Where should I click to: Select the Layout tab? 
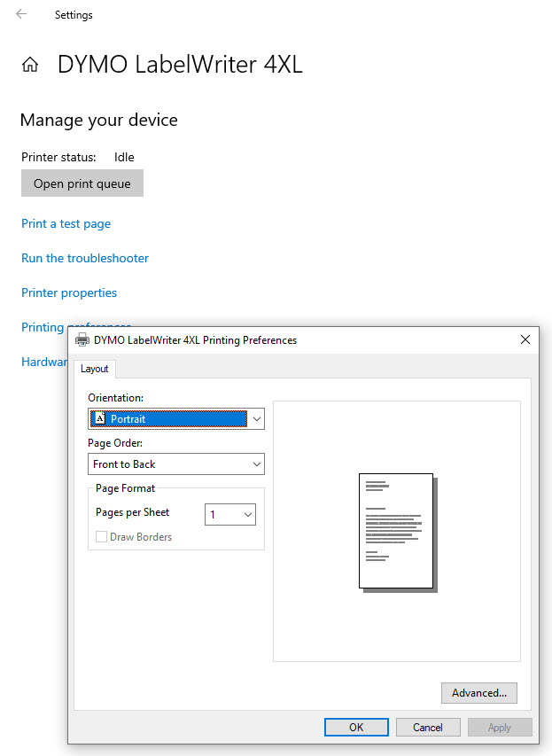95,369
